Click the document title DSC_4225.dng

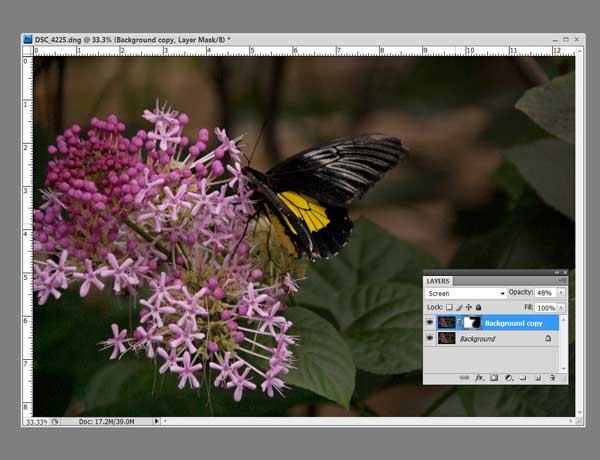(58, 39)
